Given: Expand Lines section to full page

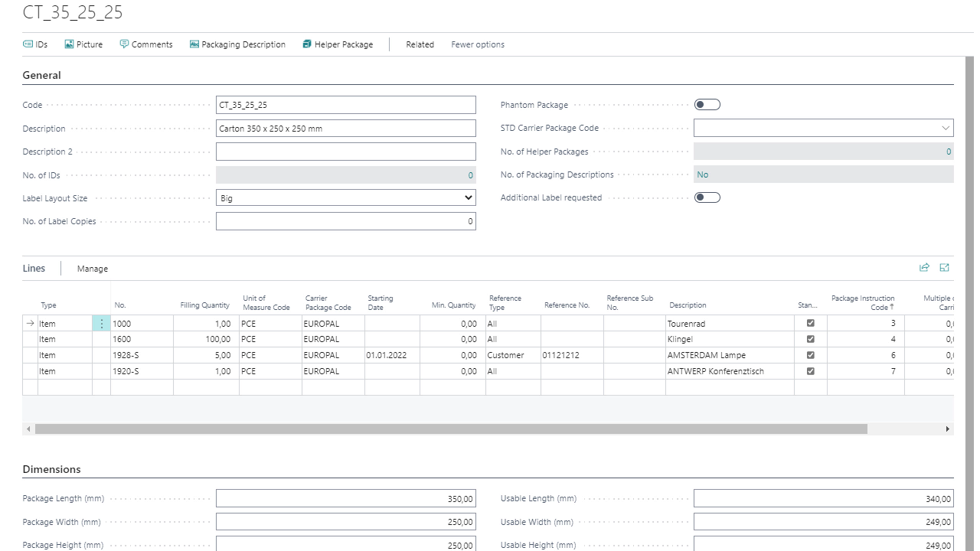Looking at the screenshot, I should click(944, 268).
